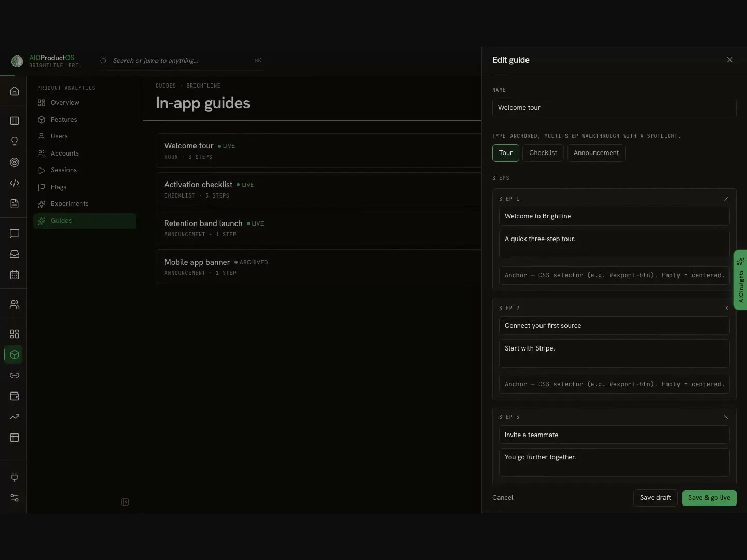Navigate to Users in the sidebar

85,136
